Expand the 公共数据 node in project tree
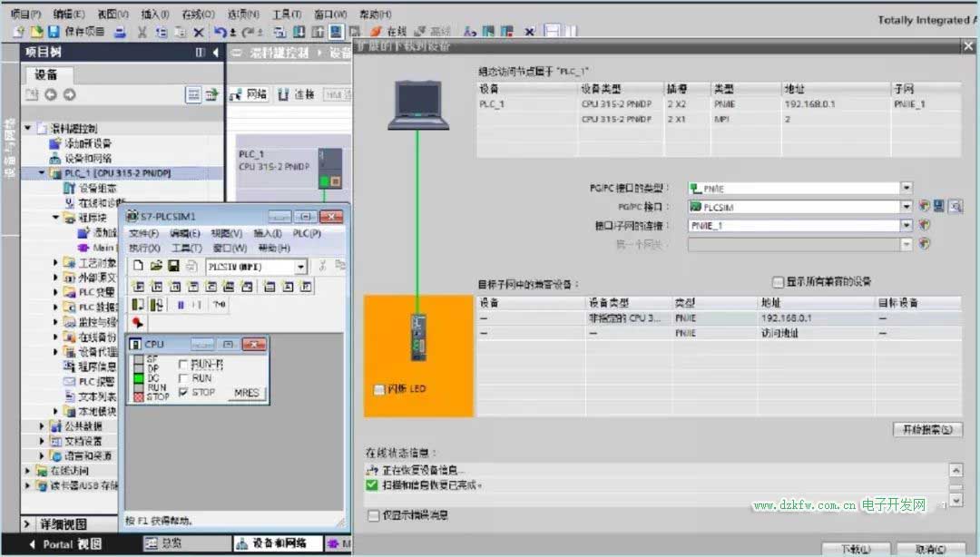The image size is (980, 557). (x=42, y=426)
